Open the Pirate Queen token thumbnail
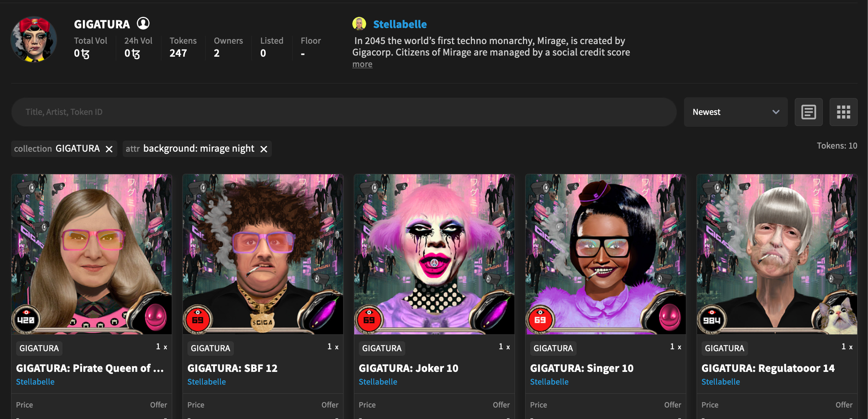 point(92,254)
